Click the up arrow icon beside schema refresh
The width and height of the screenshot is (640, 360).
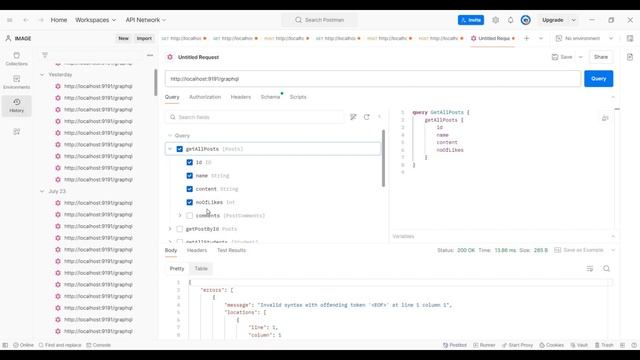[x=379, y=117]
